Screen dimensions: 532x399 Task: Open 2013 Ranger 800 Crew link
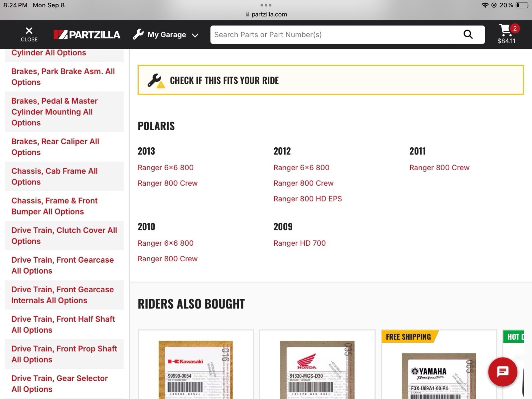click(x=168, y=183)
